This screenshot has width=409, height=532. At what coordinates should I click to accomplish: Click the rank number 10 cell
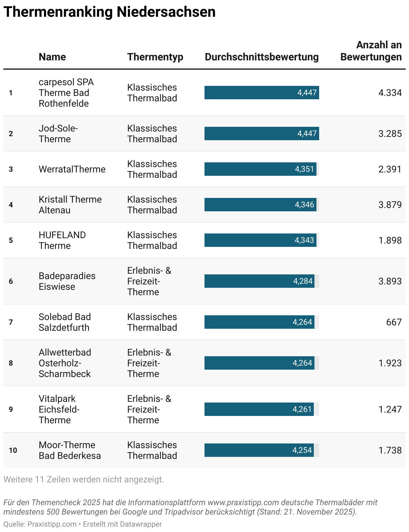[13, 450]
